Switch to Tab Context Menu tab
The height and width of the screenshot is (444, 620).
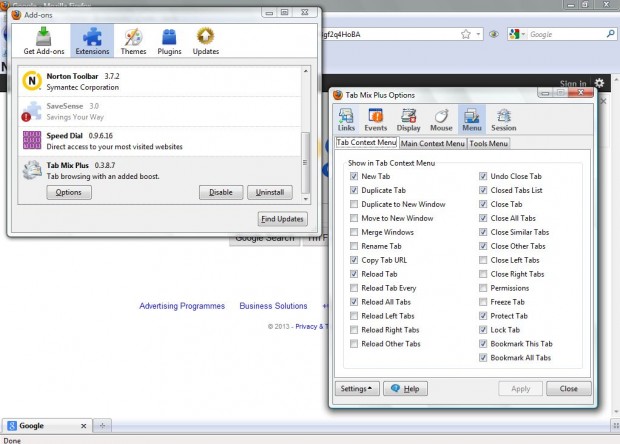click(x=366, y=143)
